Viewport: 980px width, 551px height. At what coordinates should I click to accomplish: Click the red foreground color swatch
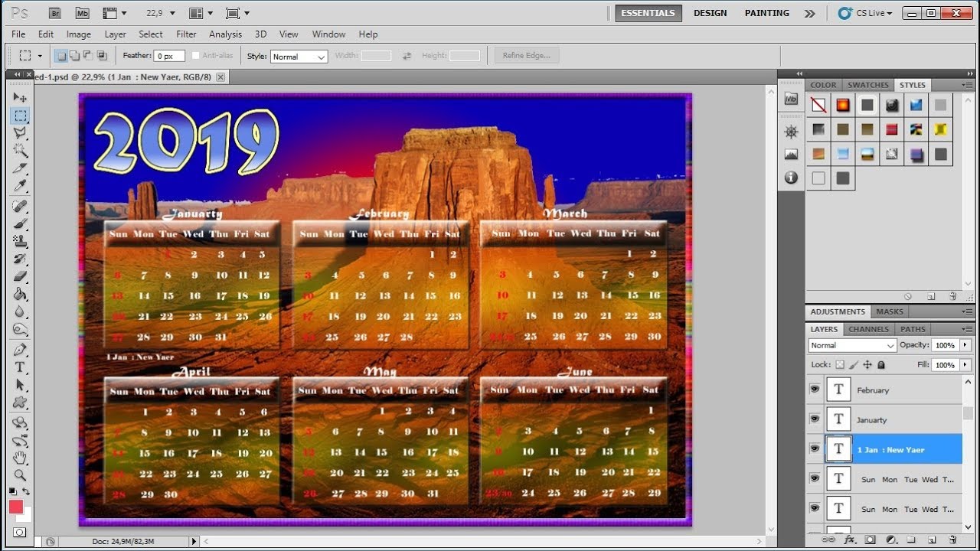16,507
